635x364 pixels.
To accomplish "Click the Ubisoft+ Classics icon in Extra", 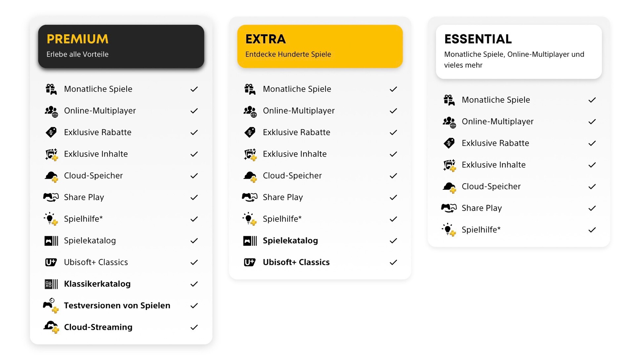I will (250, 262).
